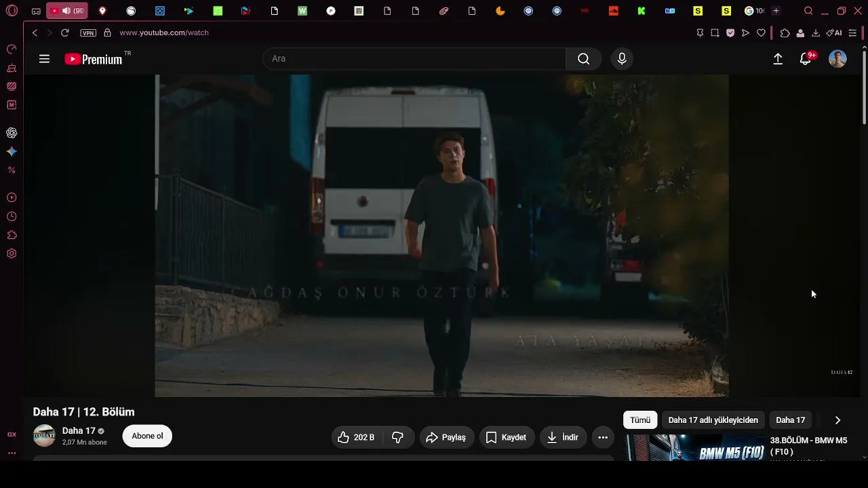Screen dimensions: 868x488
Task: Open the percent deals sidebar icon
Action: coord(12,170)
